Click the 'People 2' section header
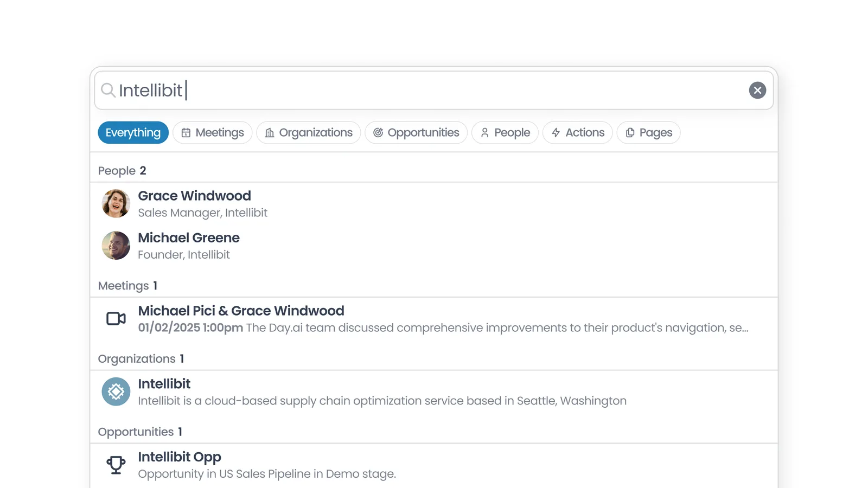Viewport: 868px width, 488px height. coord(122,171)
